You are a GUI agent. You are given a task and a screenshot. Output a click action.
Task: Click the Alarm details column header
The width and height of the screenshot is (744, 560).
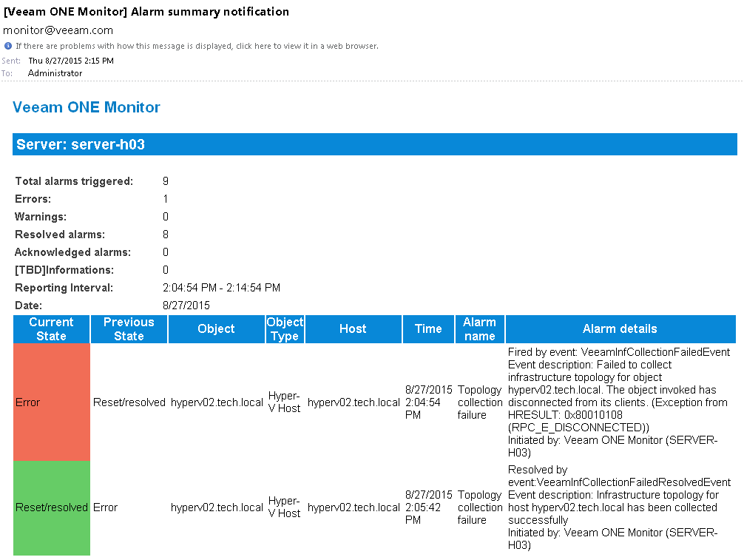coord(620,329)
